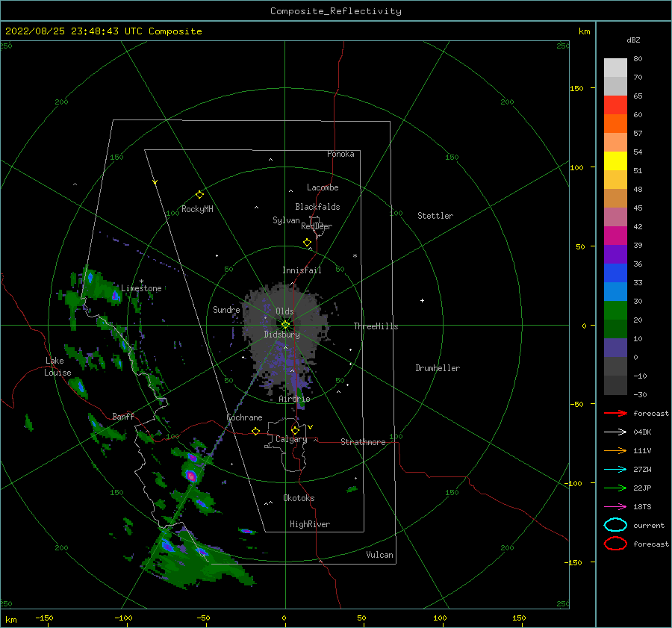Image resolution: width=672 pixels, height=628 pixels.
Task: Select the green 20-30 dBZ color swatch
Action: (615, 311)
